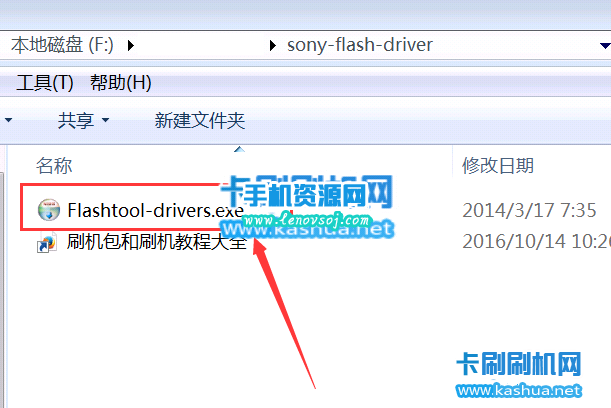Open the 工具(T) menu
This screenshot has height=408, width=611.
coord(45,83)
